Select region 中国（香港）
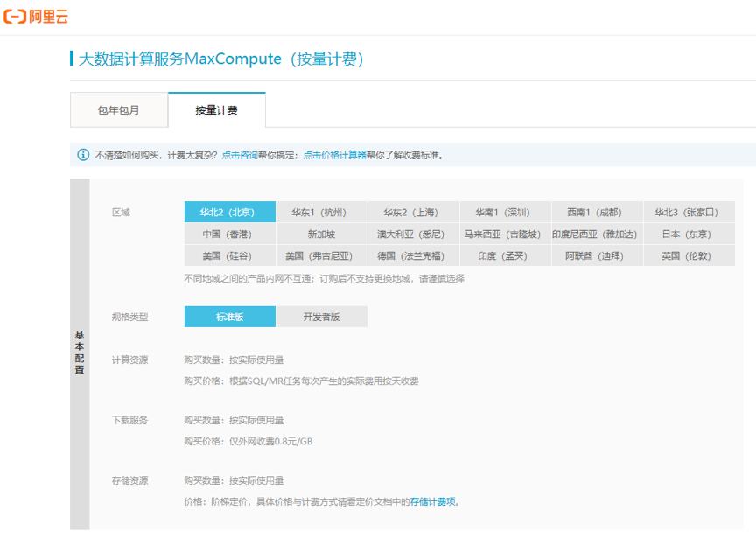The image size is (756, 539). tap(230, 234)
